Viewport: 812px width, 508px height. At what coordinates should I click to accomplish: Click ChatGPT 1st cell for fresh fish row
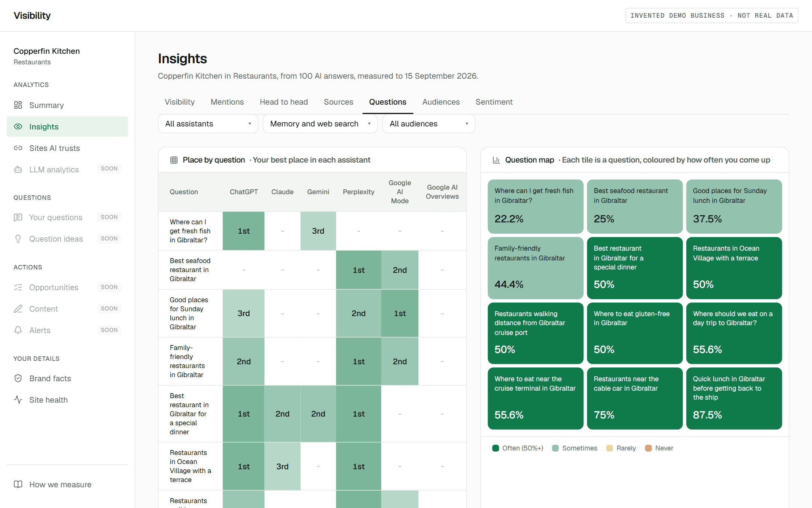[244, 231]
